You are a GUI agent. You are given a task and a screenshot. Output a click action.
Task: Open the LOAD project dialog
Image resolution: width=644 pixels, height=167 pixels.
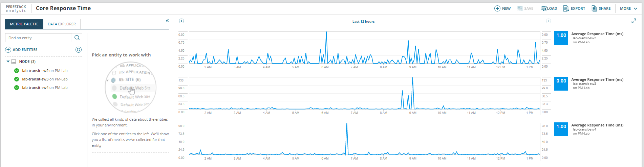point(549,8)
